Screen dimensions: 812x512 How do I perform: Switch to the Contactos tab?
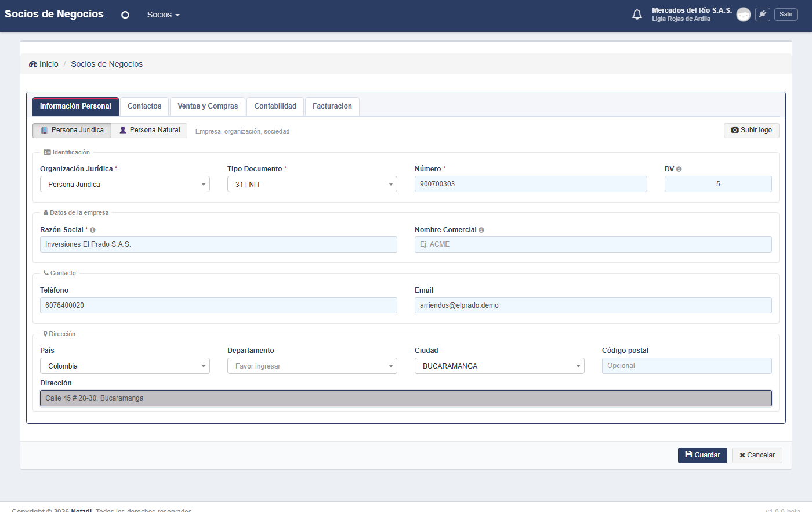(x=144, y=106)
